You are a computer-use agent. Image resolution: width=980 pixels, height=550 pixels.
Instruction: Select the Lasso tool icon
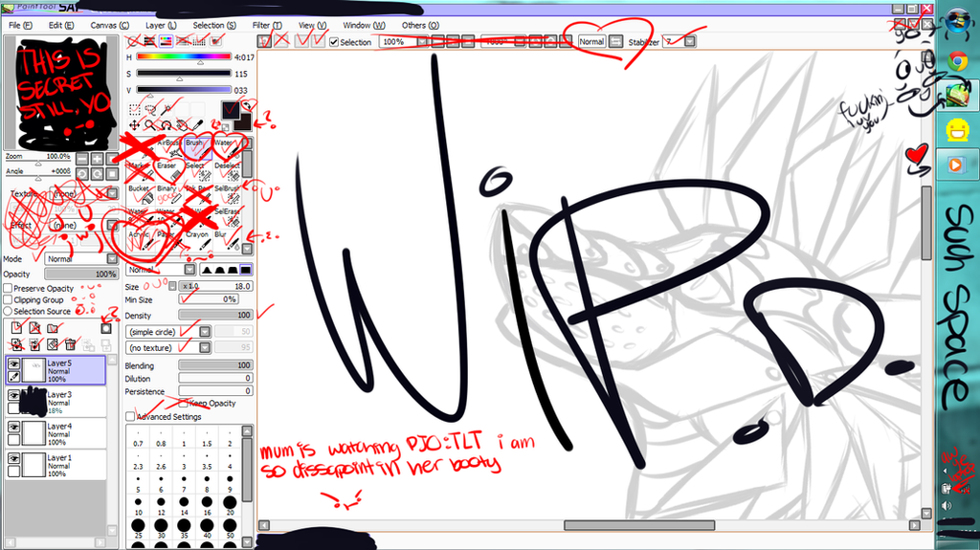click(150, 109)
